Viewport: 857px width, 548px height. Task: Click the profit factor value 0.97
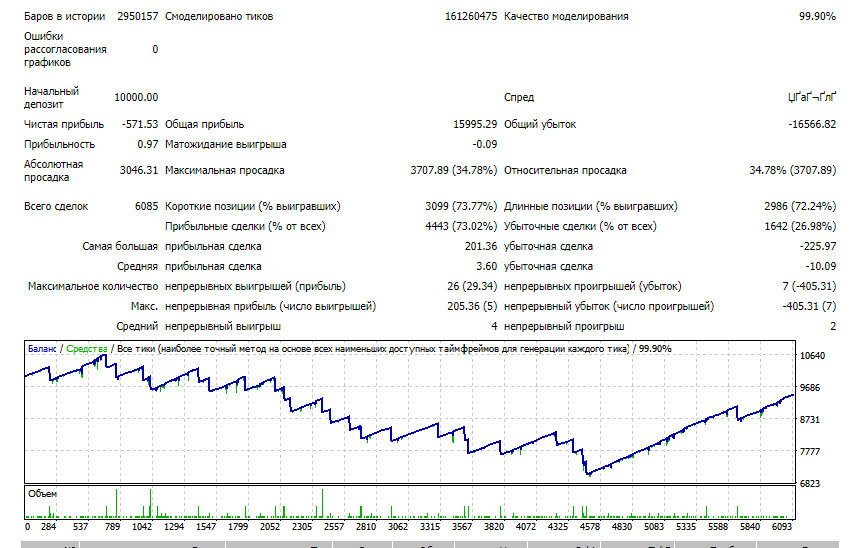(x=148, y=144)
